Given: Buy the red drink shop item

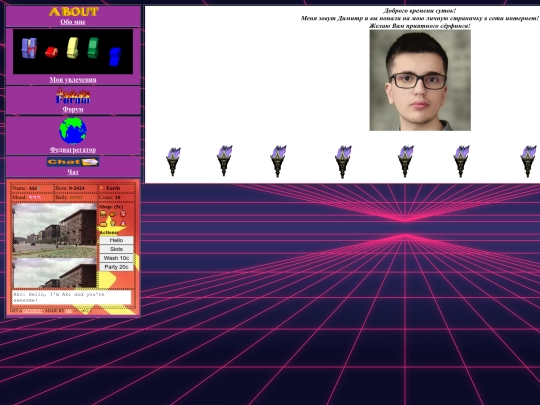Looking at the screenshot, I should click(x=123, y=214).
